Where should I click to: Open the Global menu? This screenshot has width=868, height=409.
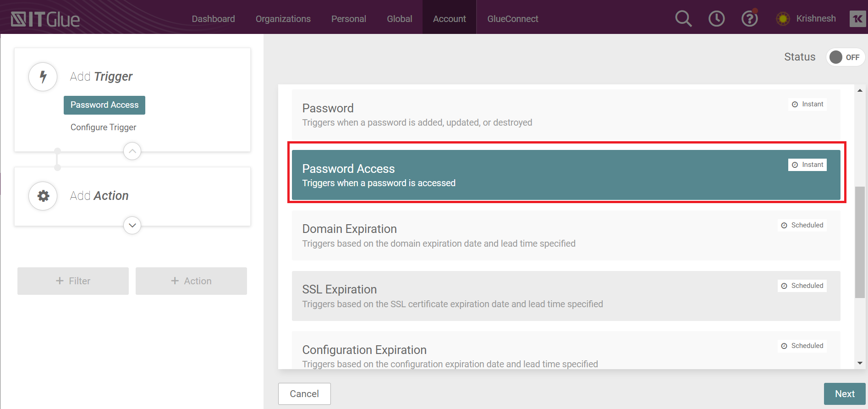[400, 19]
